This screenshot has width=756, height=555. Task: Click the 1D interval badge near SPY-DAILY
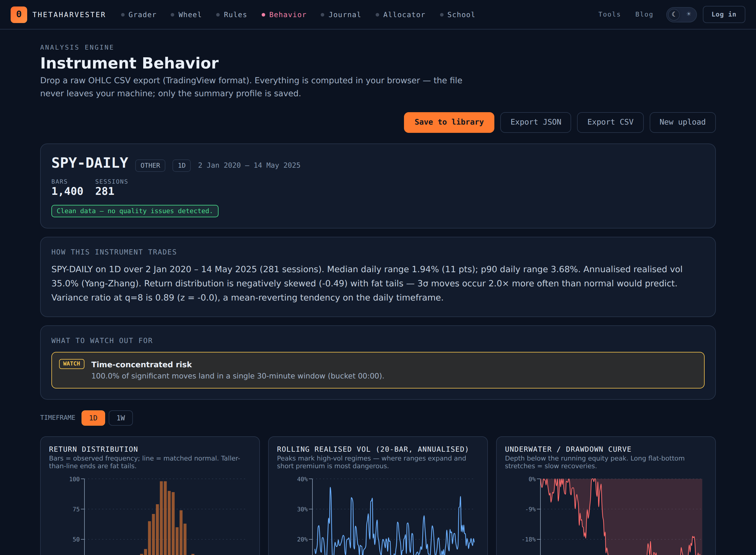point(181,166)
